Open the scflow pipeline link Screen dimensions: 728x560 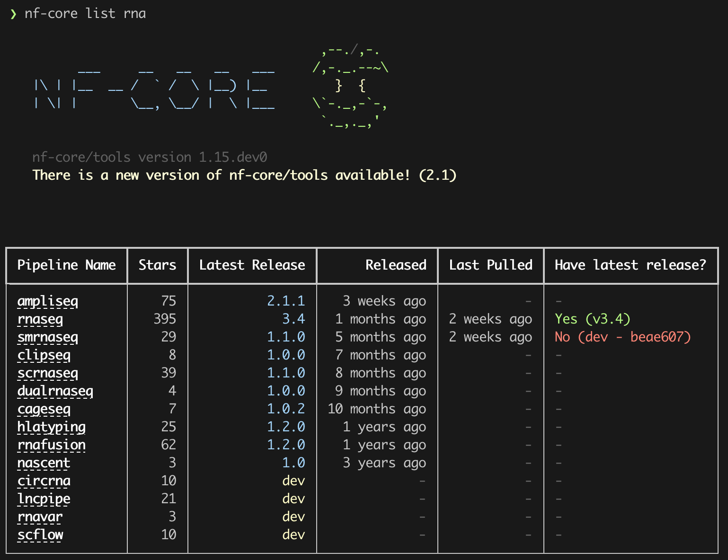click(x=40, y=534)
